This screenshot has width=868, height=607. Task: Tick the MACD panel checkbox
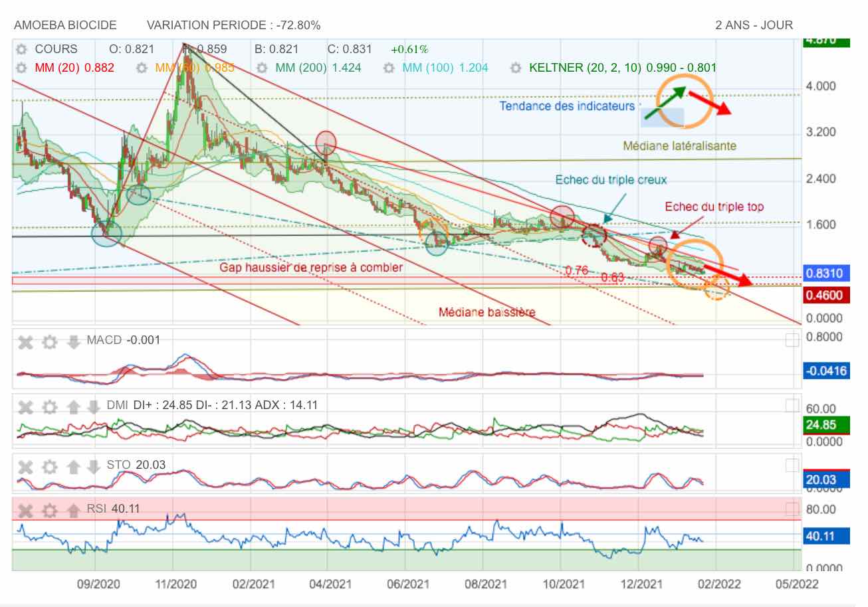(x=792, y=340)
